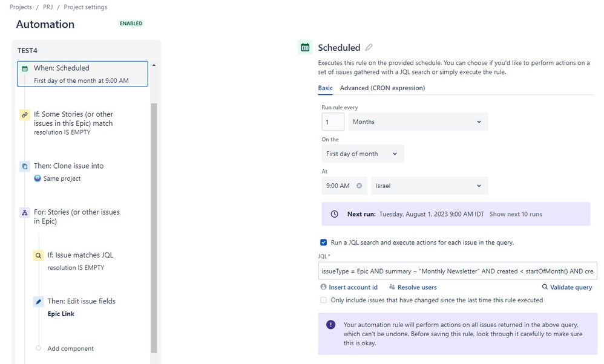Enable Only include issues that have changed checkbox
This screenshot has height=364, width=604.
(x=324, y=299)
